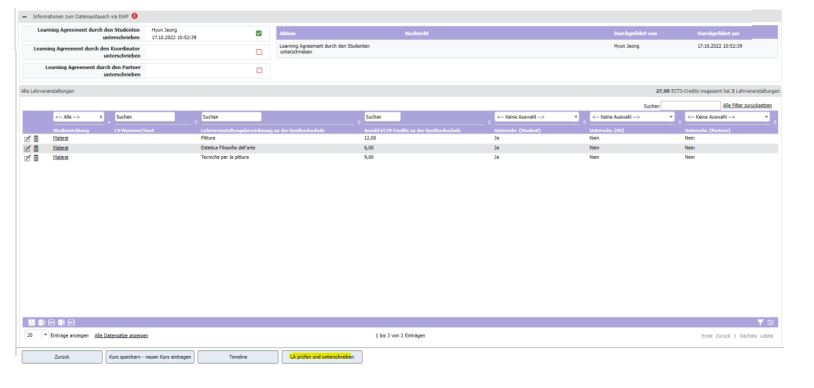
Task: Click Alle Lehrveranstaltungen section header
Action: (x=47, y=91)
